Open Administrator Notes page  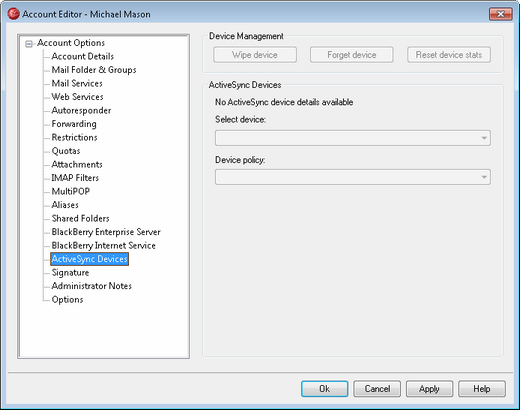tap(92, 286)
